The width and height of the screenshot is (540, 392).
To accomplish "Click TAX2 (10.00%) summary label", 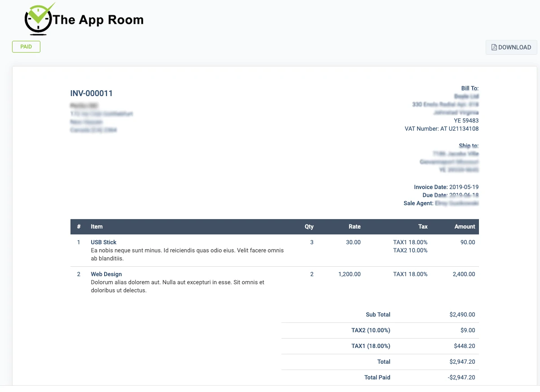I will [371, 330].
